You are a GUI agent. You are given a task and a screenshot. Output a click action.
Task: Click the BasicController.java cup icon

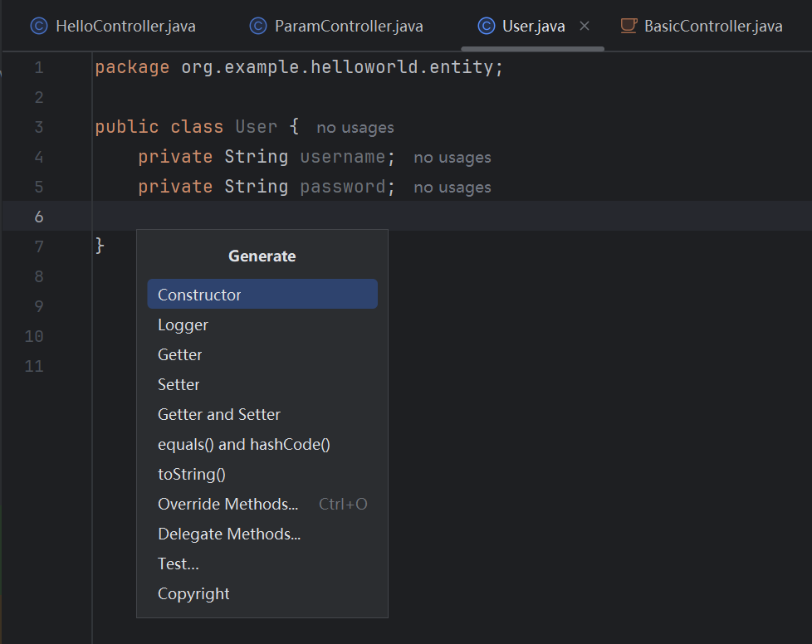coord(629,27)
